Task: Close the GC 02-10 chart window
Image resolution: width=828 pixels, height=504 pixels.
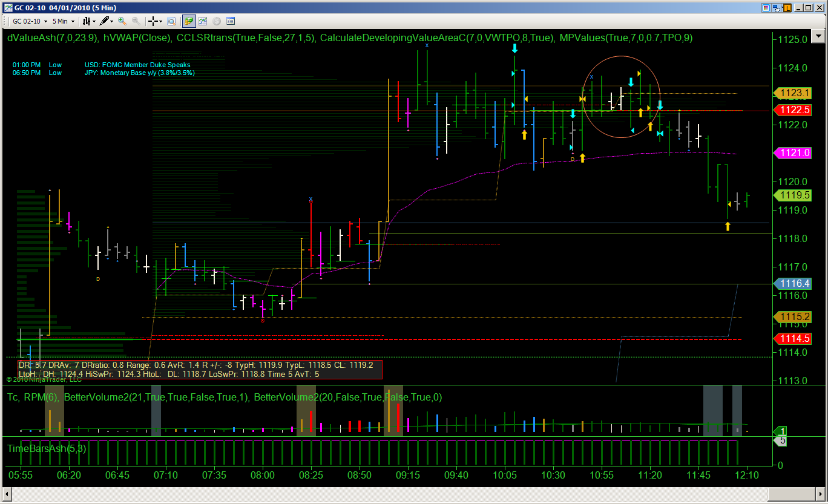Action: coord(818,8)
